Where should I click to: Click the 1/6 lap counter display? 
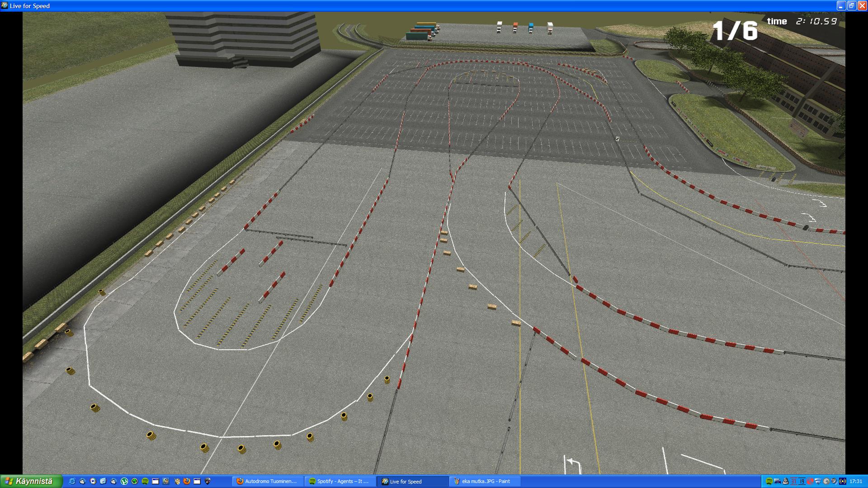735,31
